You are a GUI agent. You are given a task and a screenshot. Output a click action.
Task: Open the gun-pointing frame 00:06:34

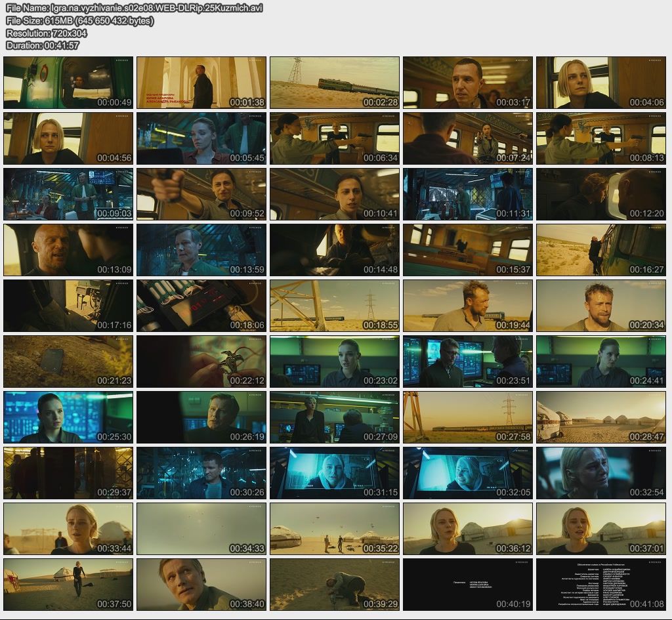[x=335, y=138]
